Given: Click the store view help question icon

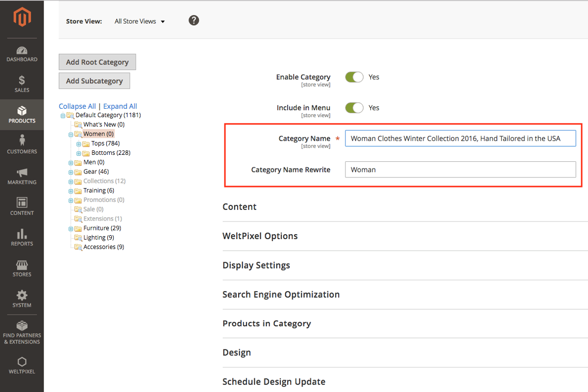Looking at the screenshot, I should tap(194, 20).
